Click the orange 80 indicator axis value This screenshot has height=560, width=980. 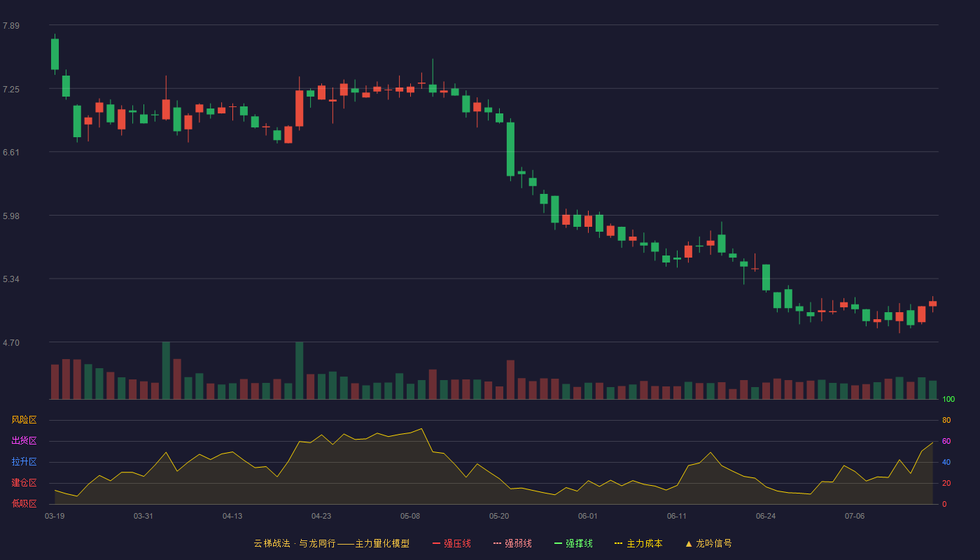946,420
